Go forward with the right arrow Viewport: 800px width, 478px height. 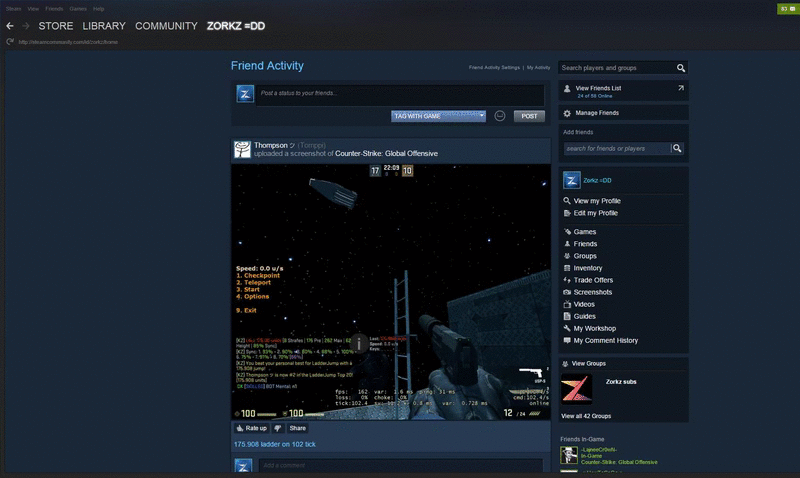(x=26, y=26)
